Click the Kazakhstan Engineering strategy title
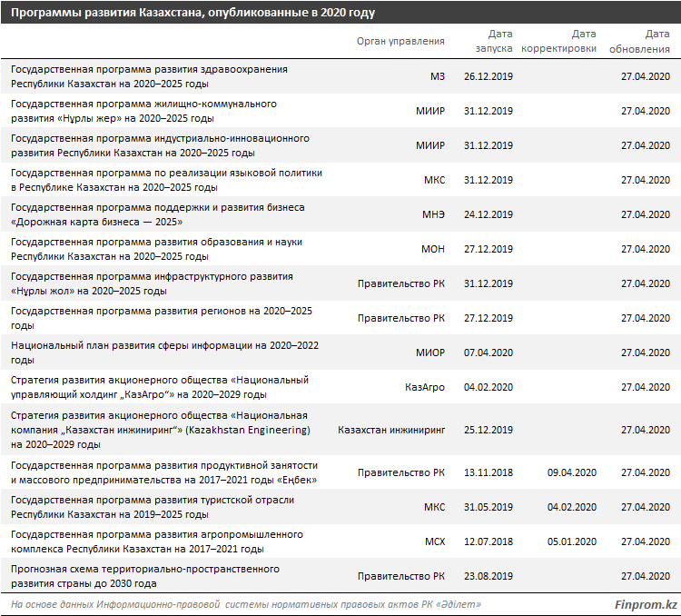 coord(161,430)
